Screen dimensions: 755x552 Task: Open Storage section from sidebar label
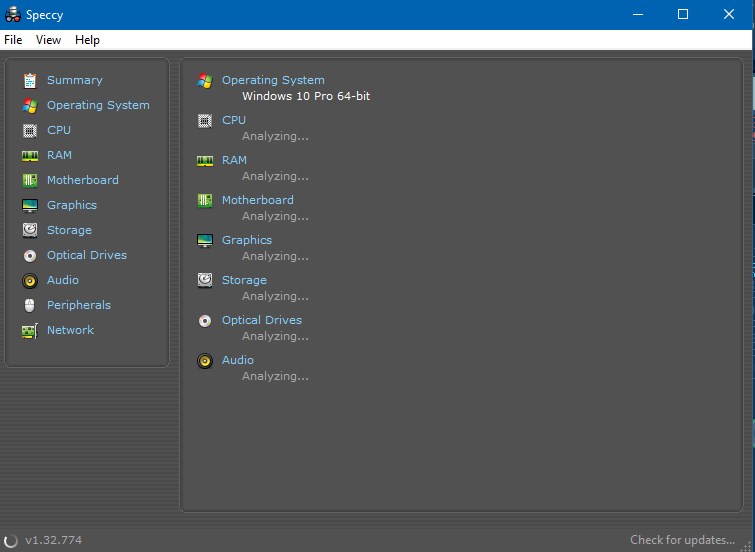point(69,230)
